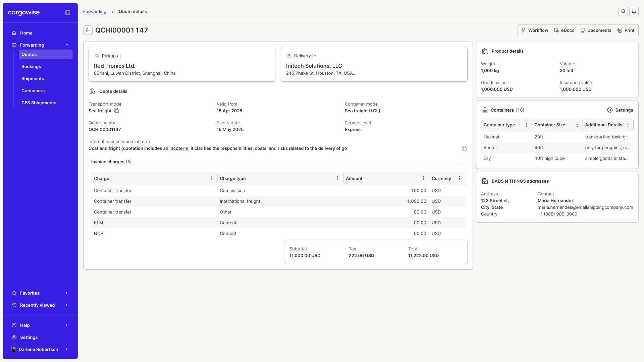Click the Home icon in the sidebar
Viewport: 644px width, 362px height.
(x=14, y=33)
